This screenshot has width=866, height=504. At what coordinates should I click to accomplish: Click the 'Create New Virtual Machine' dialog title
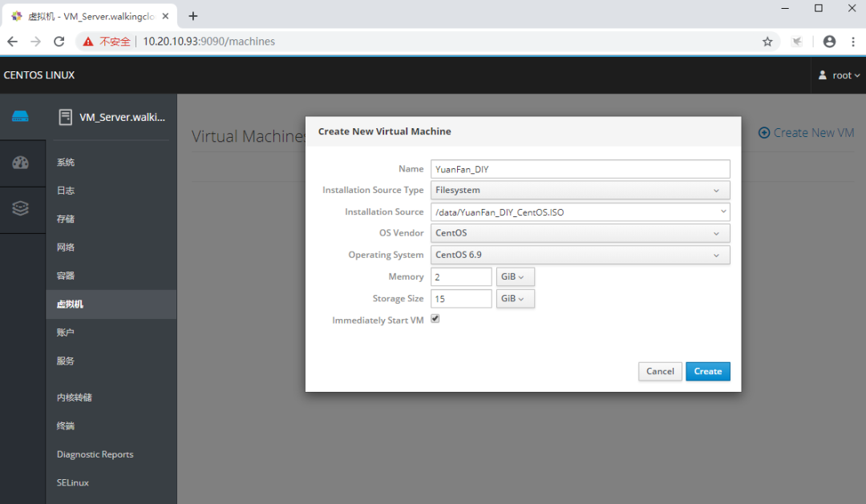[x=384, y=131]
